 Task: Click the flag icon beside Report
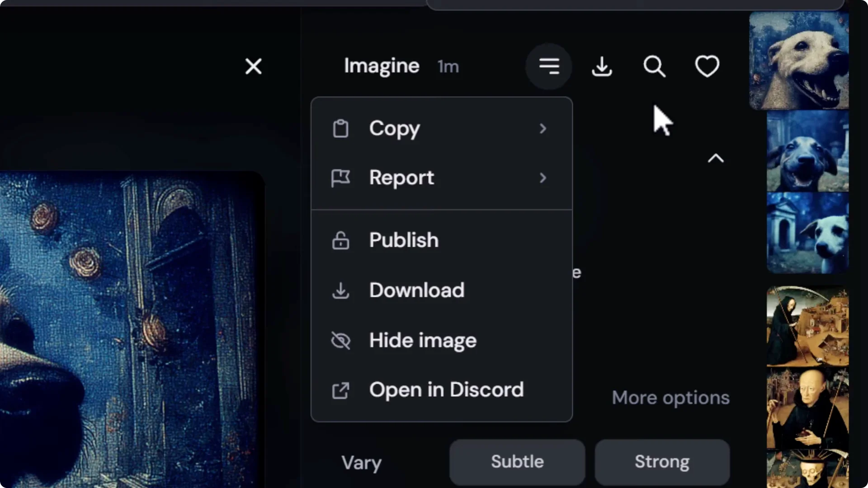coord(341,178)
